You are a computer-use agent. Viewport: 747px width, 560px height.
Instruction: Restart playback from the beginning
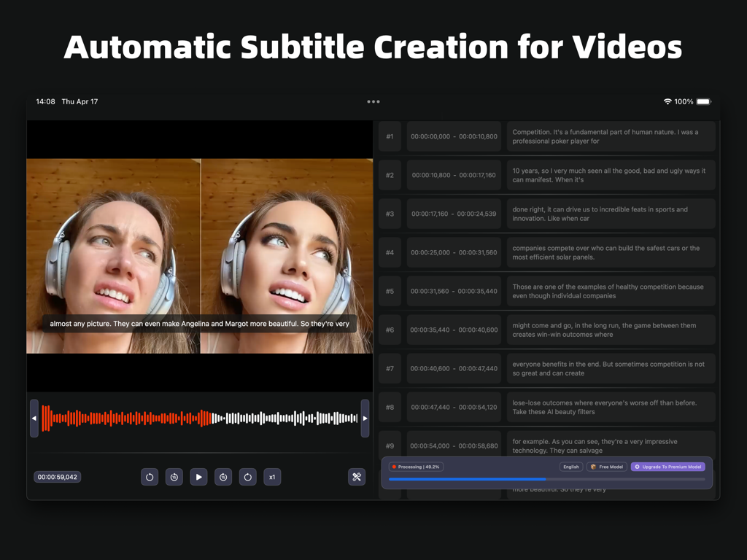(150, 477)
